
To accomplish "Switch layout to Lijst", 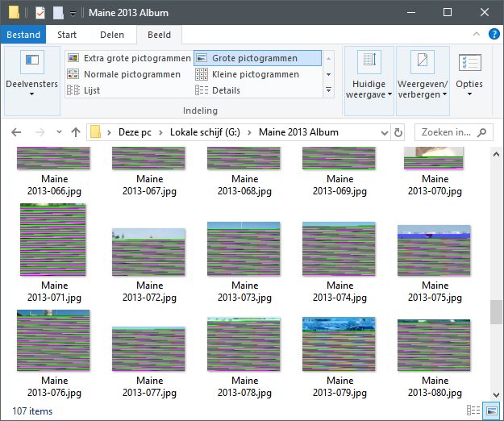I will point(84,90).
